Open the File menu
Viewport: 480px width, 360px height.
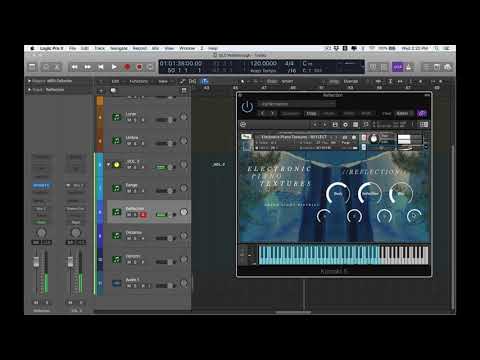click(x=72, y=48)
